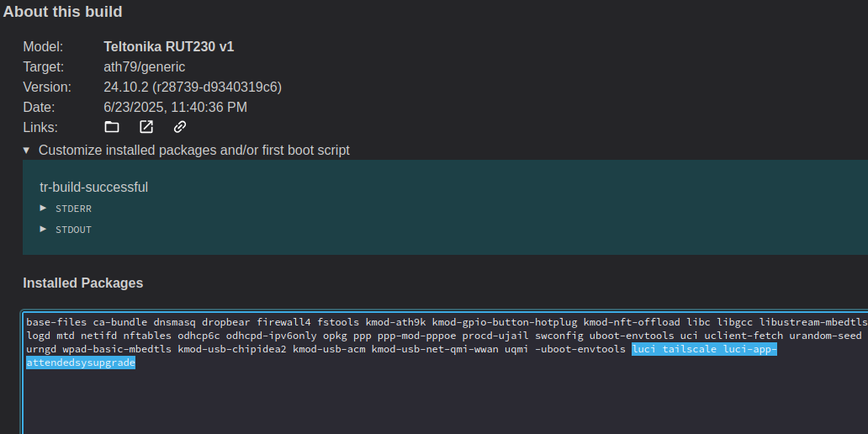Click the -uboot-envtools removal entry

580,349
